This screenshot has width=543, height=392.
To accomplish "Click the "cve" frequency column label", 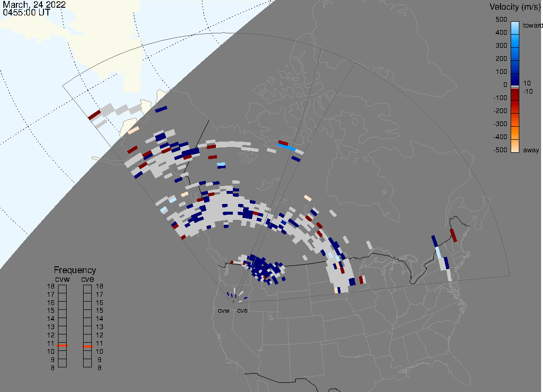I will point(87,279).
